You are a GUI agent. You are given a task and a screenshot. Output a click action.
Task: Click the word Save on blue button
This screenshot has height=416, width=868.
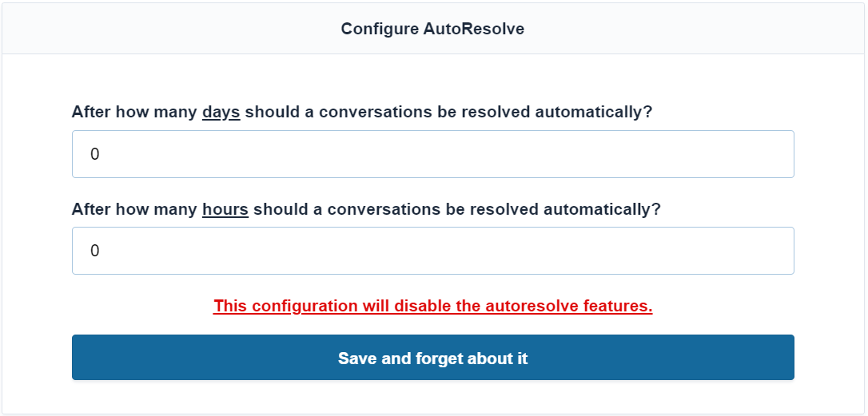click(x=357, y=359)
